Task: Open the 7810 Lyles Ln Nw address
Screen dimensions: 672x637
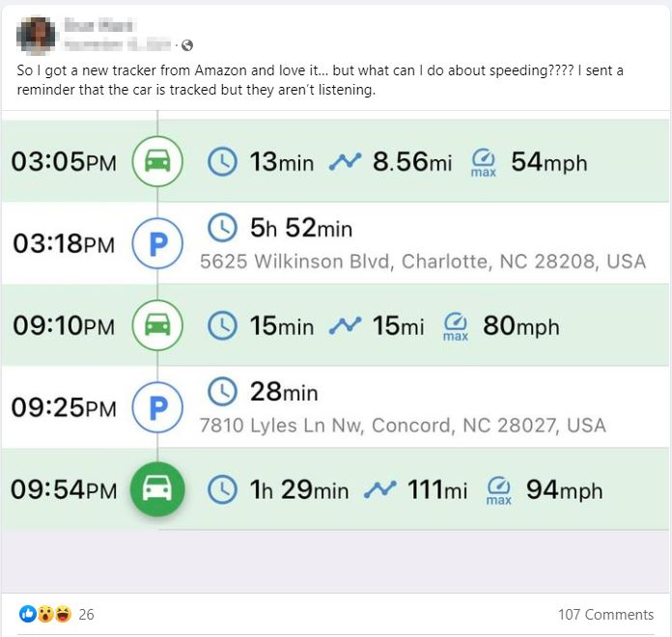Action: (x=403, y=426)
